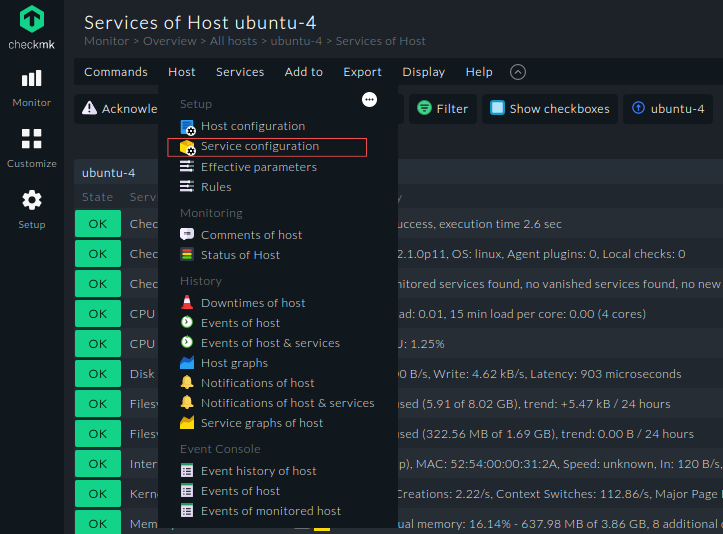Go to All hosts breadcrumb link

(233, 41)
